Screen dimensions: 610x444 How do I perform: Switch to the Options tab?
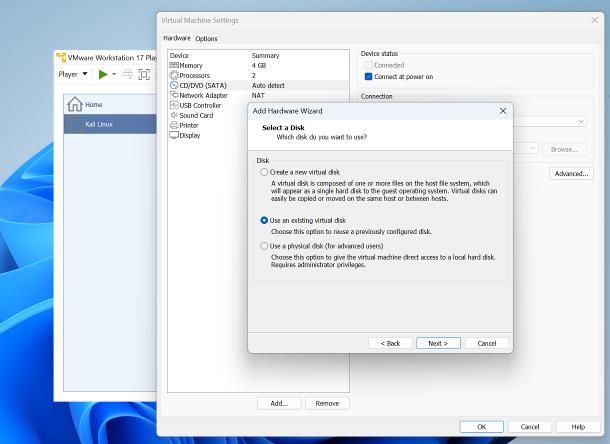[x=207, y=39]
